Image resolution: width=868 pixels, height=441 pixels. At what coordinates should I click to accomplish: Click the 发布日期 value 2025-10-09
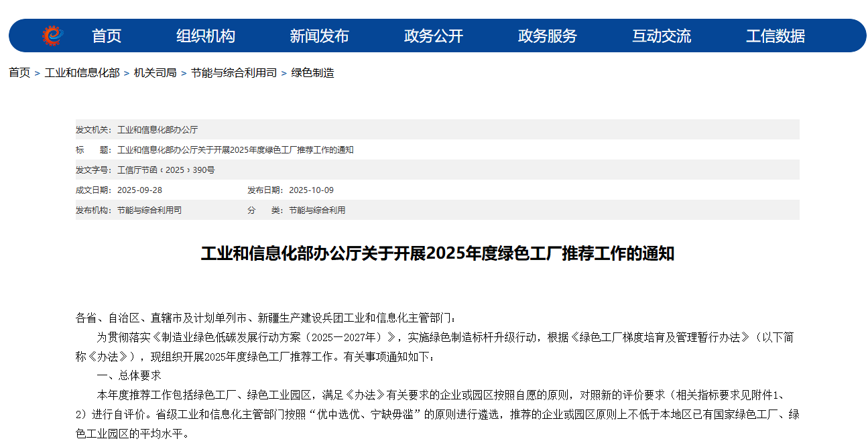coord(311,190)
